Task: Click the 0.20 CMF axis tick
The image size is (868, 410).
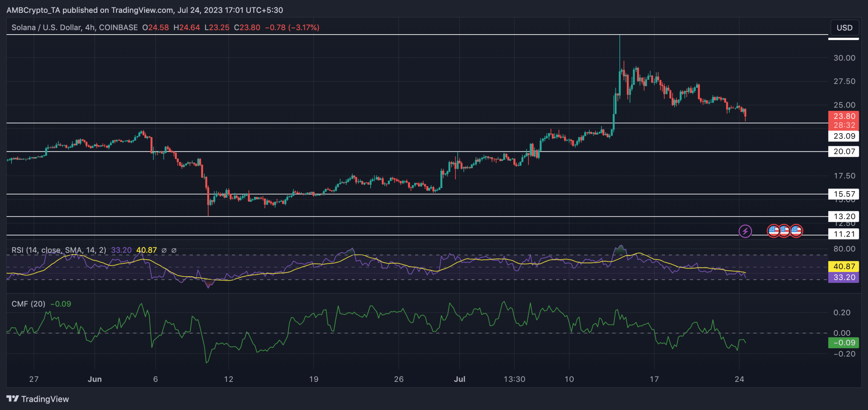Action: 842,312
